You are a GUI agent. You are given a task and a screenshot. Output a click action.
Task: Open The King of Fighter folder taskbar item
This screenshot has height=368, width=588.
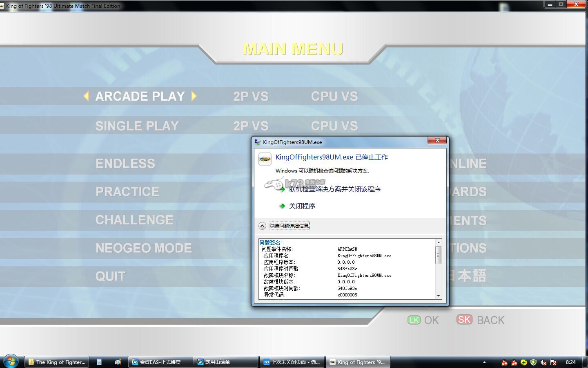[x=57, y=362]
